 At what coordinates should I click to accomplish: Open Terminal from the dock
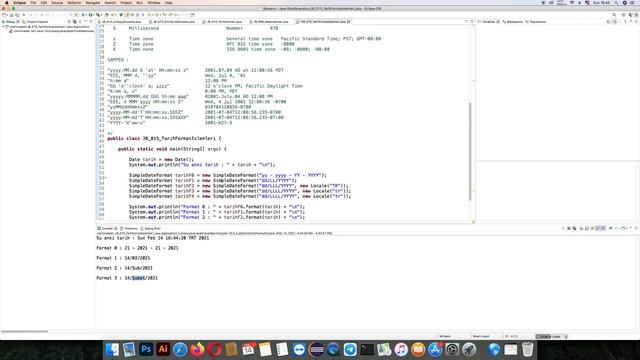[x=367, y=349]
